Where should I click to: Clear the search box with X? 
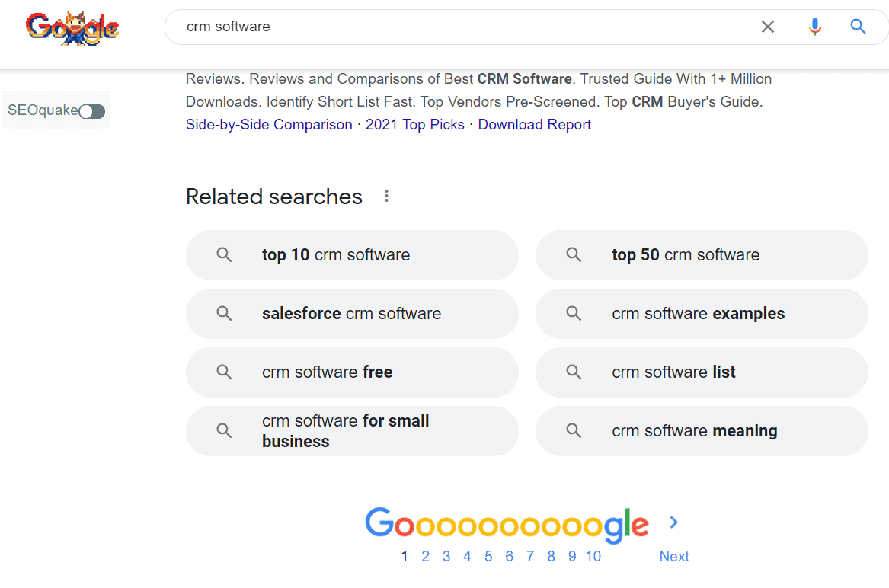tap(768, 27)
